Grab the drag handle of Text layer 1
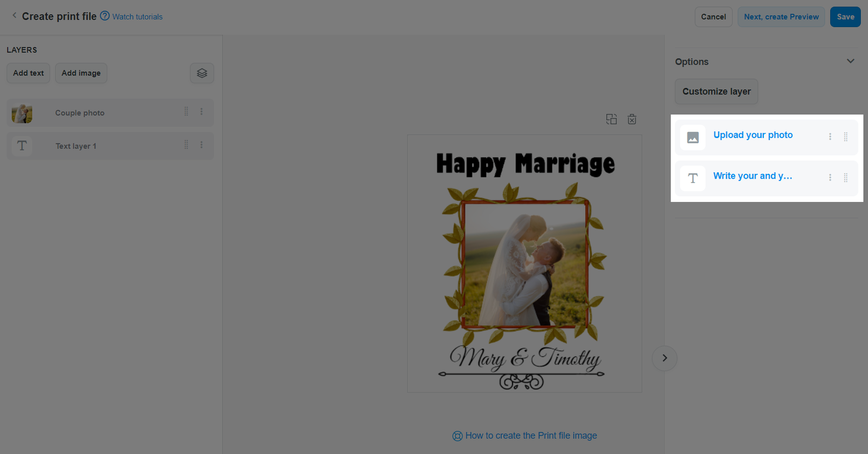The image size is (868, 454). [x=186, y=144]
